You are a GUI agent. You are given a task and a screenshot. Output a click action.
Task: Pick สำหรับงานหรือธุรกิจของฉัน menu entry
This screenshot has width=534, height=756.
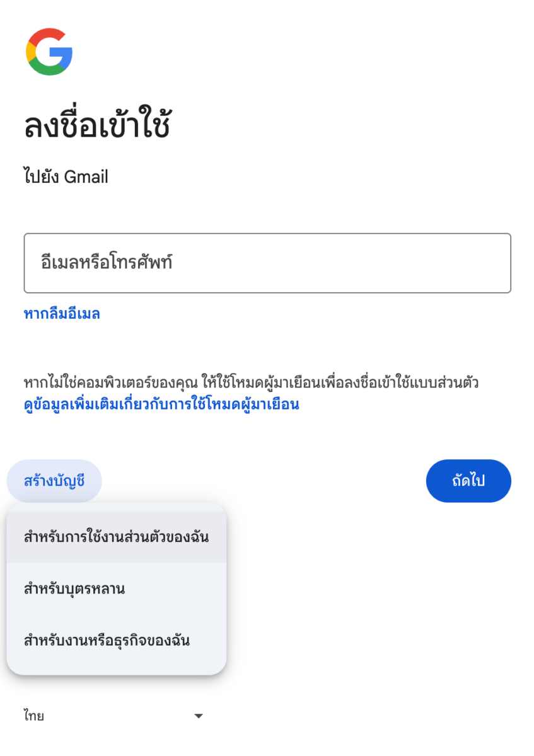tap(117, 641)
